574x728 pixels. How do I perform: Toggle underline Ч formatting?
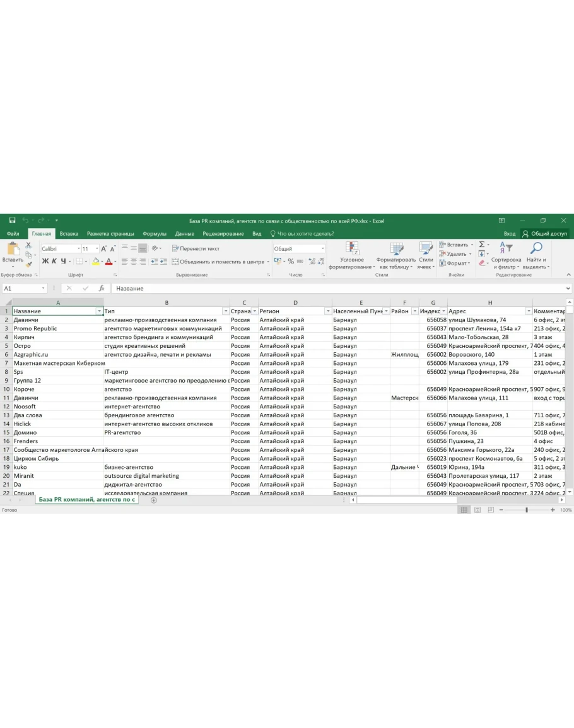click(x=63, y=262)
